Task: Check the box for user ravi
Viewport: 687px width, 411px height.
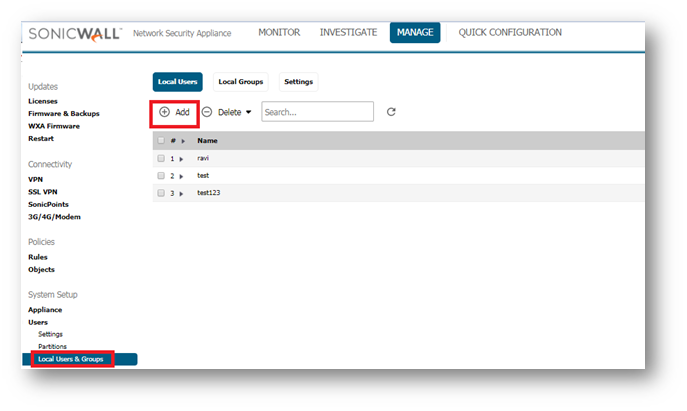Action: [x=161, y=158]
